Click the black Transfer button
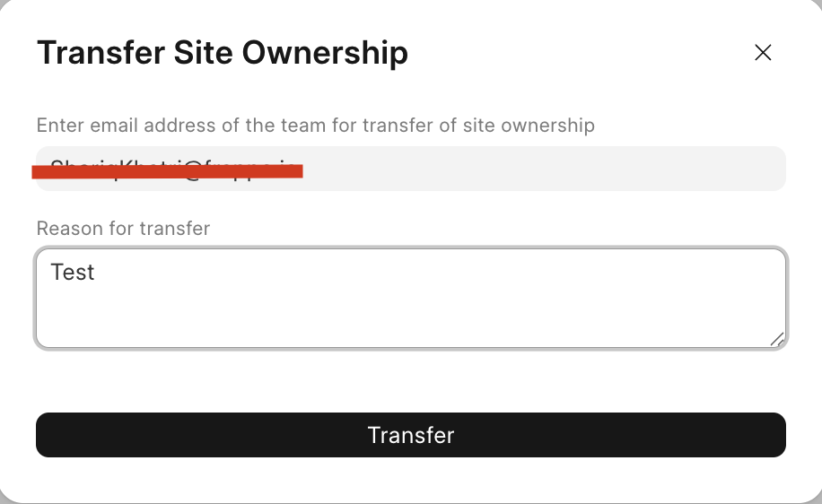The width and height of the screenshot is (822, 504). [411, 435]
